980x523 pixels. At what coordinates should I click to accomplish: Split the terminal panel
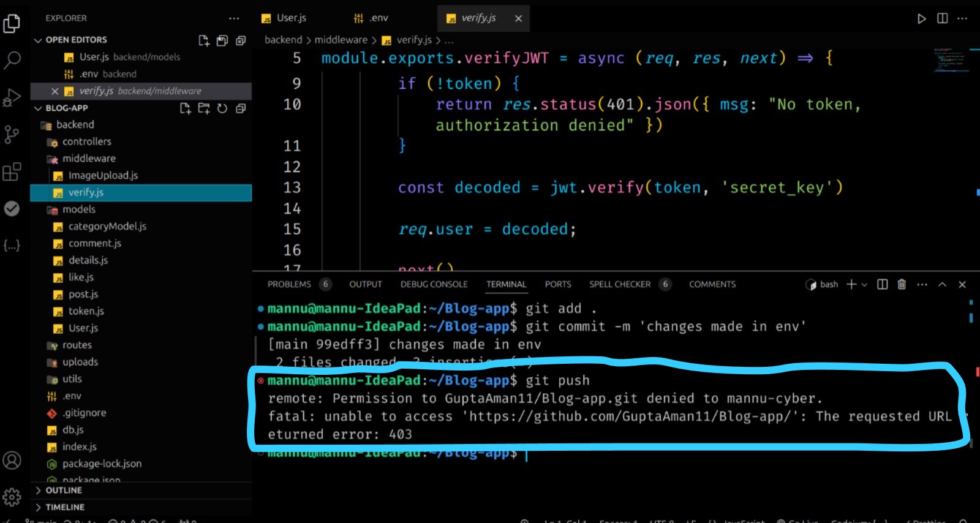(882, 284)
